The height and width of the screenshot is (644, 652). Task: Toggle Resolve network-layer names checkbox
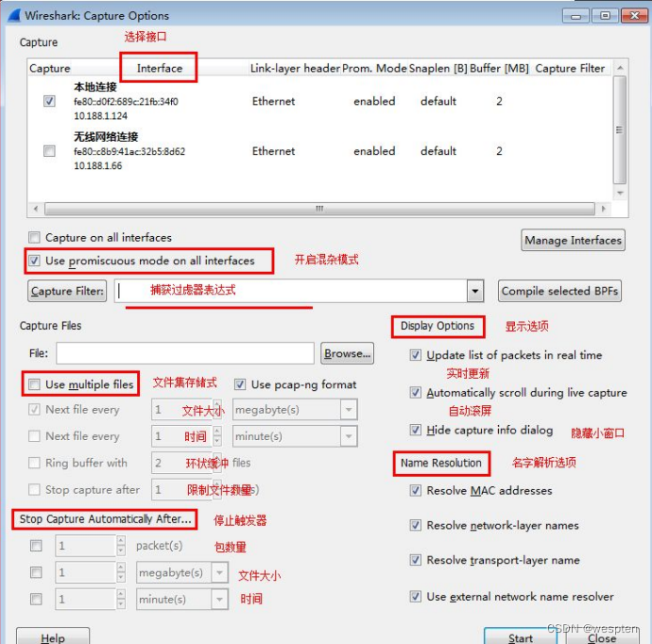click(x=415, y=525)
